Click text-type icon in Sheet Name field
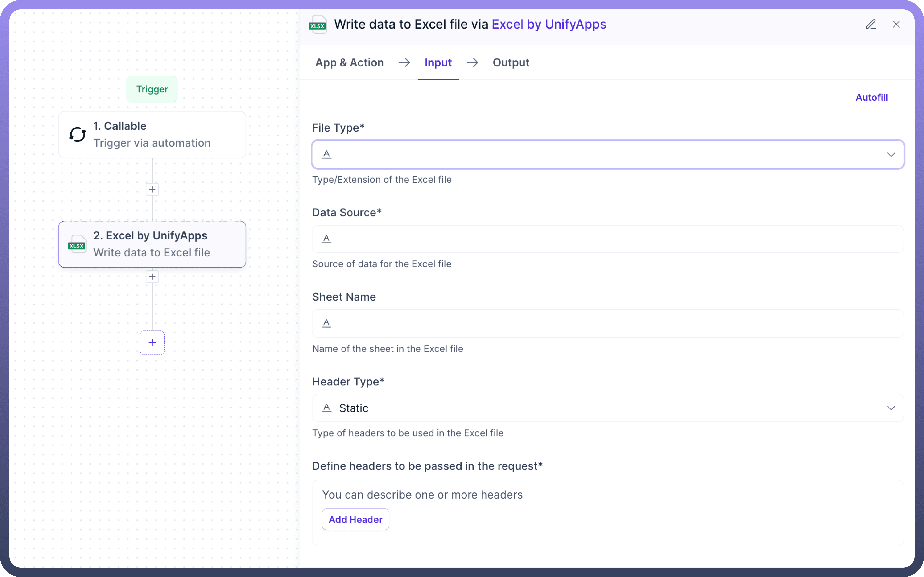 point(326,323)
